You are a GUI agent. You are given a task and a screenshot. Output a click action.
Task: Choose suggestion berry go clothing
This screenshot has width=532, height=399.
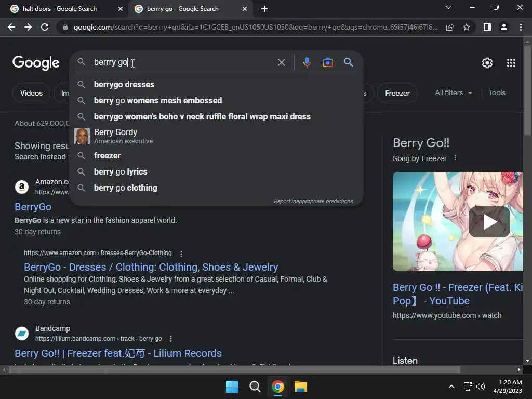click(x=216, y=188)
